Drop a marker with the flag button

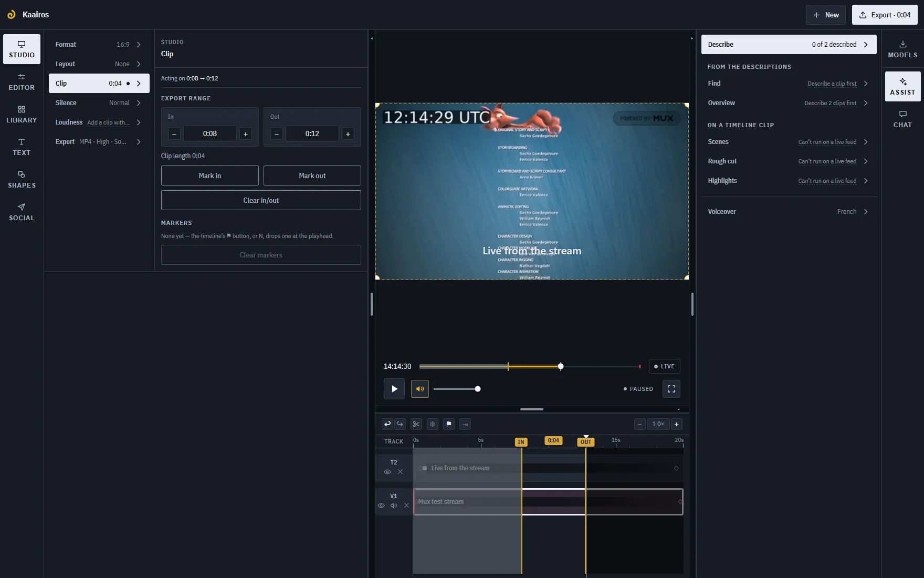pos(449,424)
